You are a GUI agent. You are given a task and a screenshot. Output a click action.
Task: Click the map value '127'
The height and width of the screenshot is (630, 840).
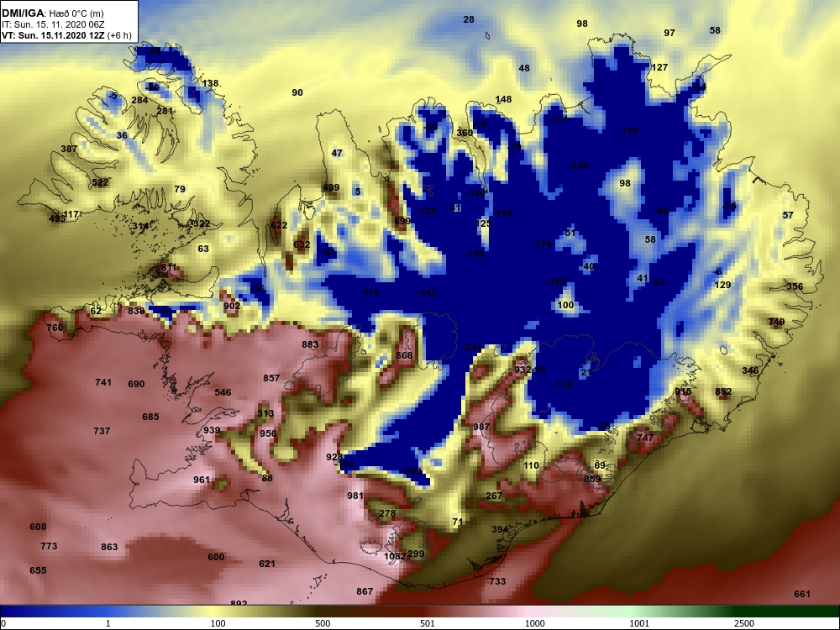point(659,67)
